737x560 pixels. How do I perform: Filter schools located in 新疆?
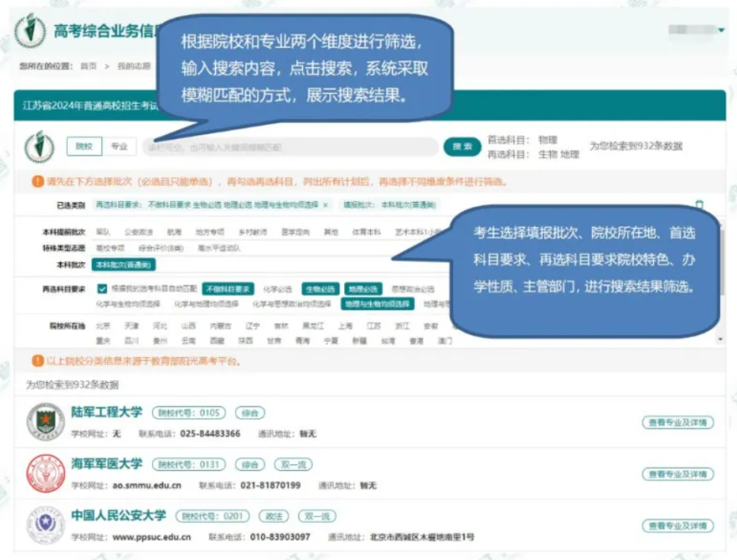[x=359, y=341]
